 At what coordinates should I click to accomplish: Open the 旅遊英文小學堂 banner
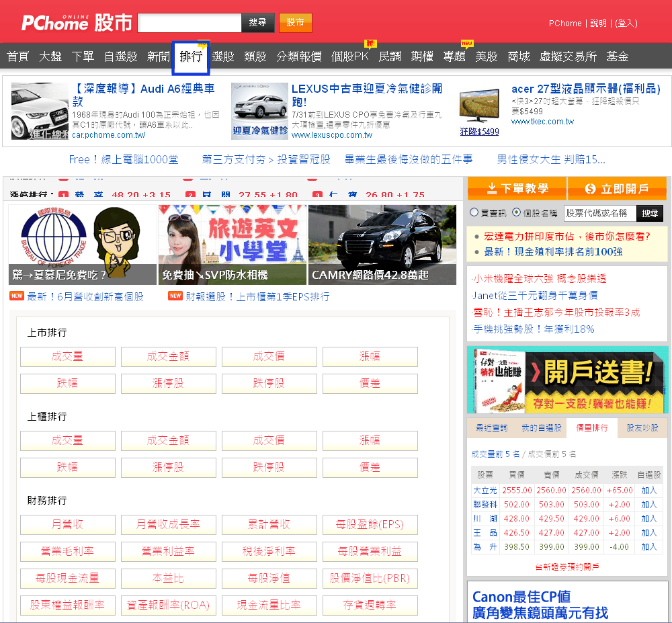[x=233, y=245]
